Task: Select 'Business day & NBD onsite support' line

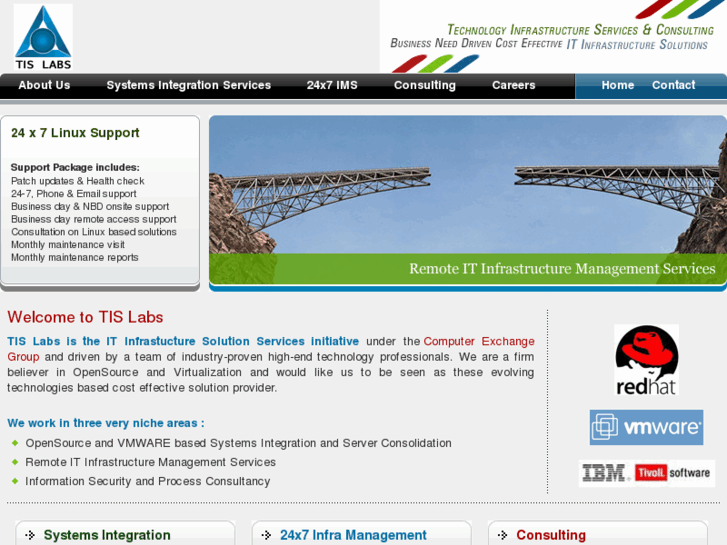Action: tap(90, 206)
